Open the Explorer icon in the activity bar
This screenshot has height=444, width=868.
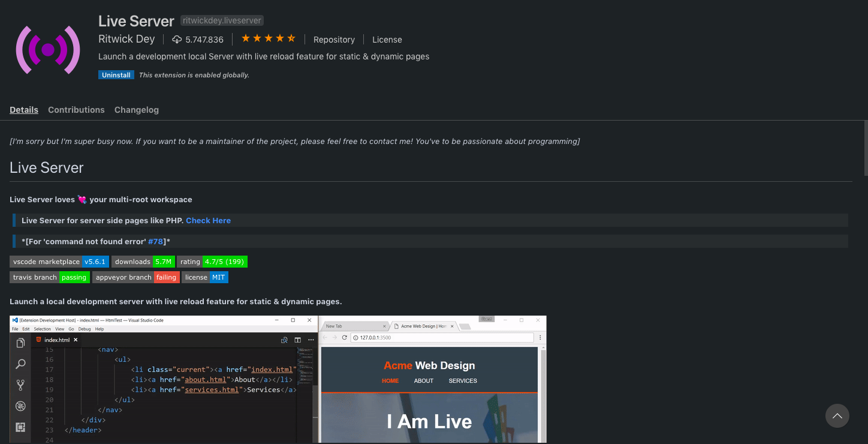click(20, 342)
